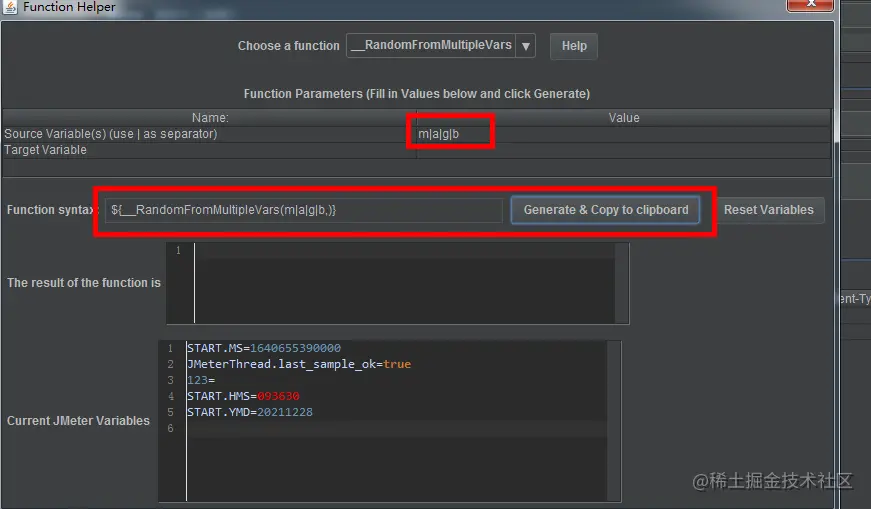This screenshot has height=509, width=871.
Task: Click the START.HMS=093630 variable line
Action: pyautogui.click(x=243, y=397)
